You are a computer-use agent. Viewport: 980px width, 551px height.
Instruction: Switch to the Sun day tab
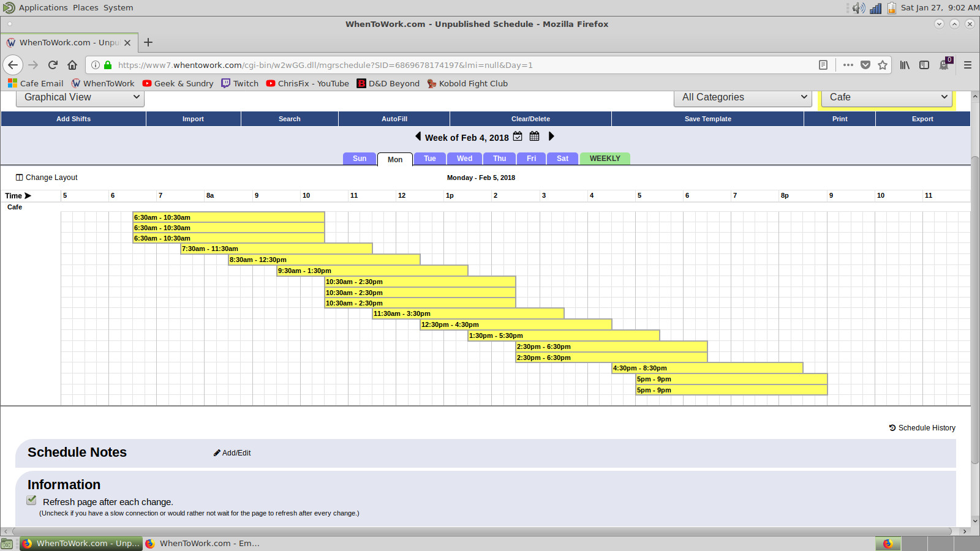pyautogui.click(x=360, y=159)
